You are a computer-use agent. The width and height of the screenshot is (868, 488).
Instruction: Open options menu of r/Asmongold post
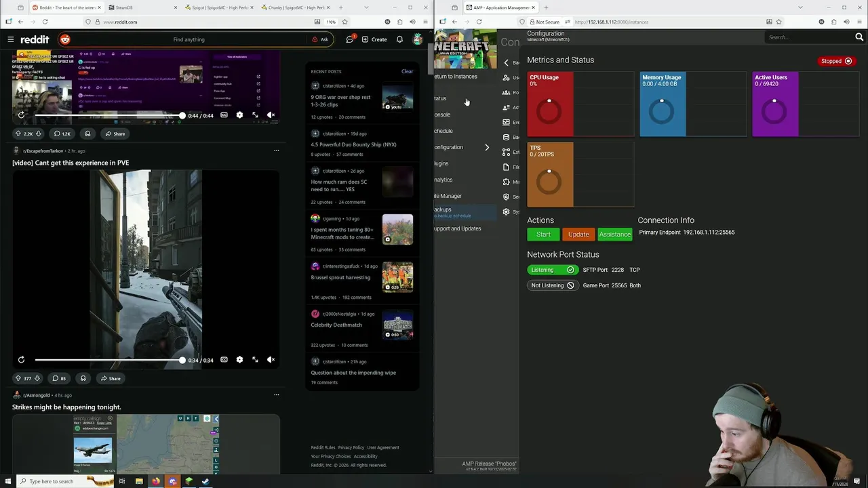(x=276, y=394)
